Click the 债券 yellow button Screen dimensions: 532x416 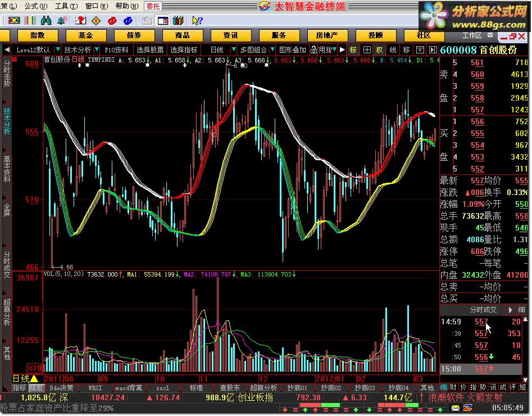(x=134, y=35)
